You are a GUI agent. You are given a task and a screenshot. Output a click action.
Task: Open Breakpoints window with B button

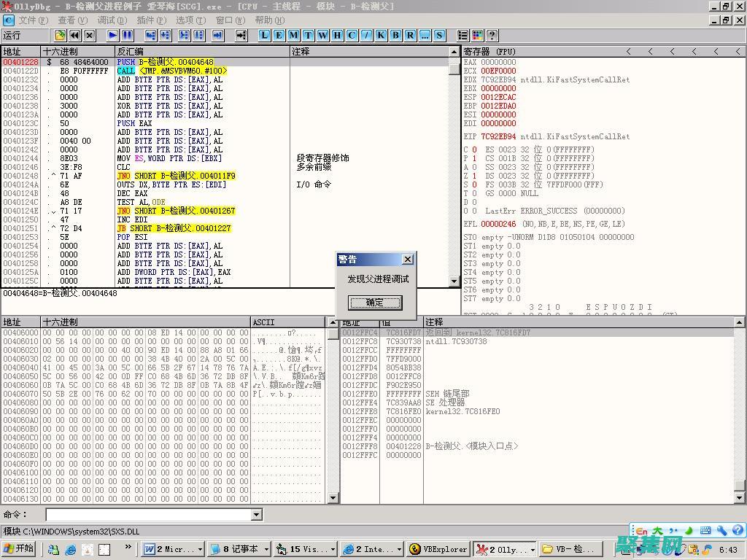395,35
